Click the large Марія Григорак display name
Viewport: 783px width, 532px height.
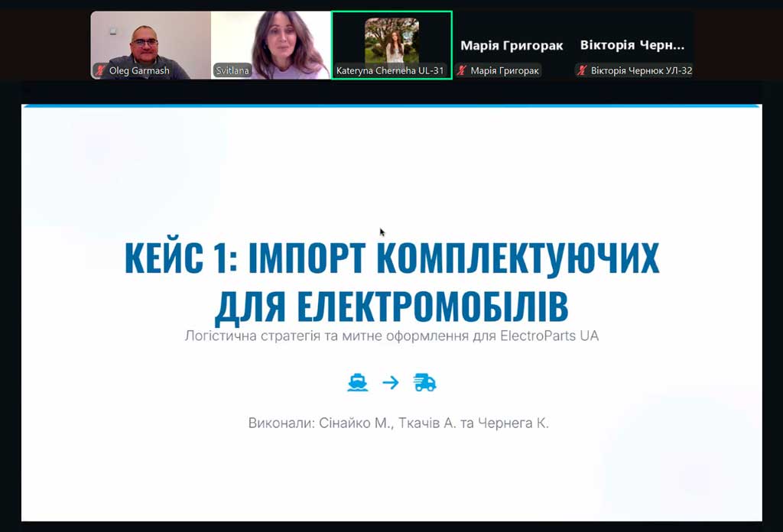[512, 46]
